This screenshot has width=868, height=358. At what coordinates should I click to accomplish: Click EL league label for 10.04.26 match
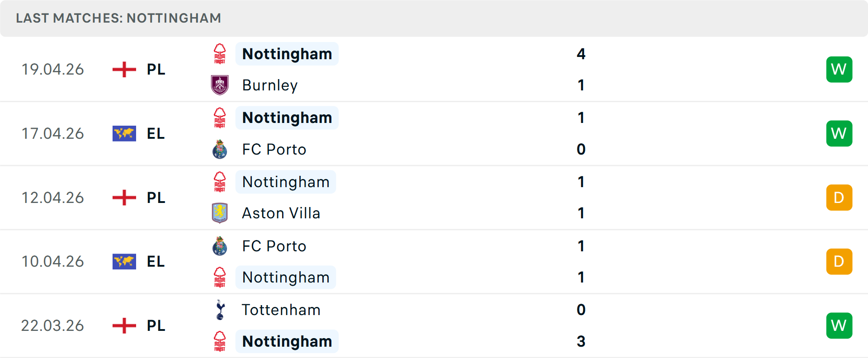coord(156,261)
